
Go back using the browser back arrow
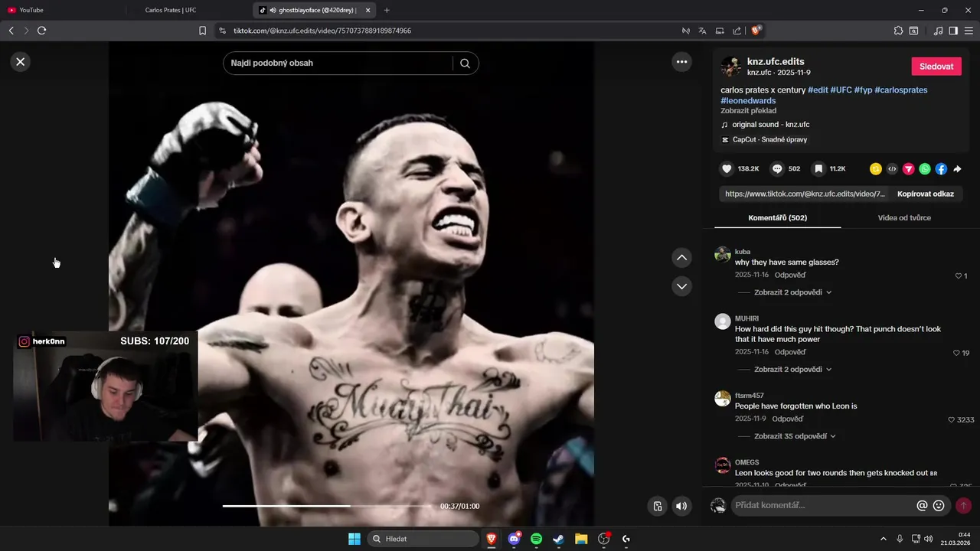point(11,31)
